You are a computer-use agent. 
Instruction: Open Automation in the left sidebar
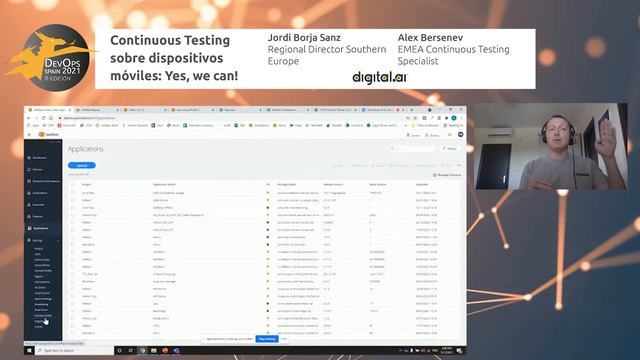[x=39, y=193]
